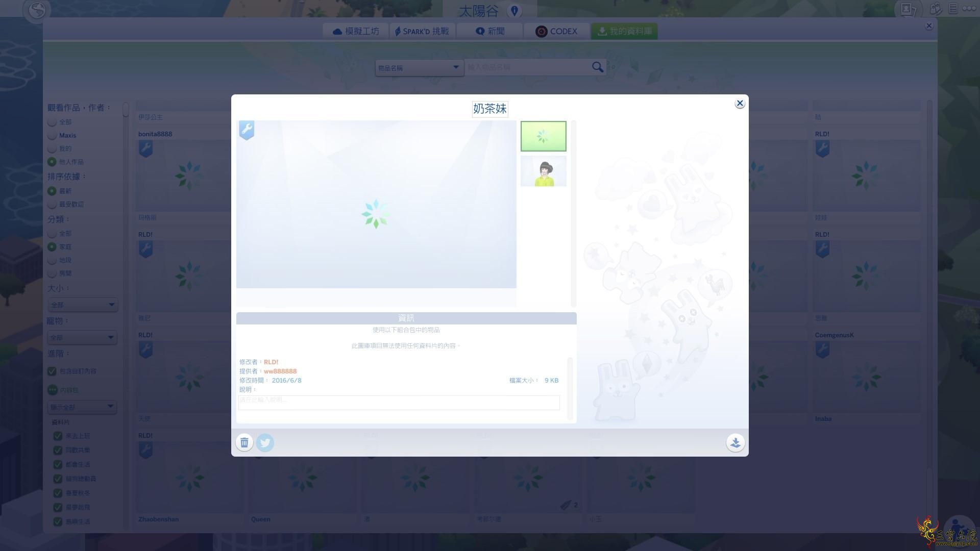Switch to the CODEX tab
The image size is (980, 551).
click(556, 32)
